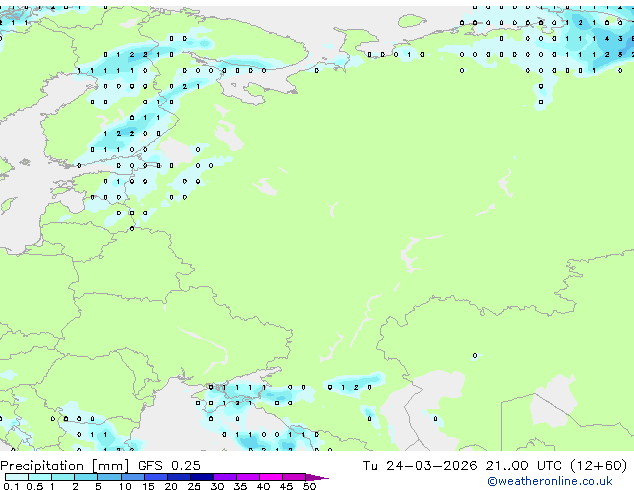634x490 pixels.
Task: Click the "Precipitation [mm]" title text
Action: coord(65,466)
